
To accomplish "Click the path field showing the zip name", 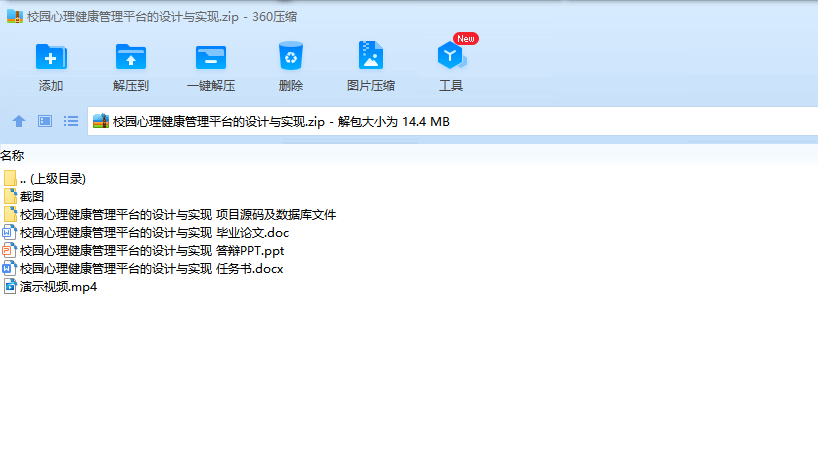I will click(453, 122).
